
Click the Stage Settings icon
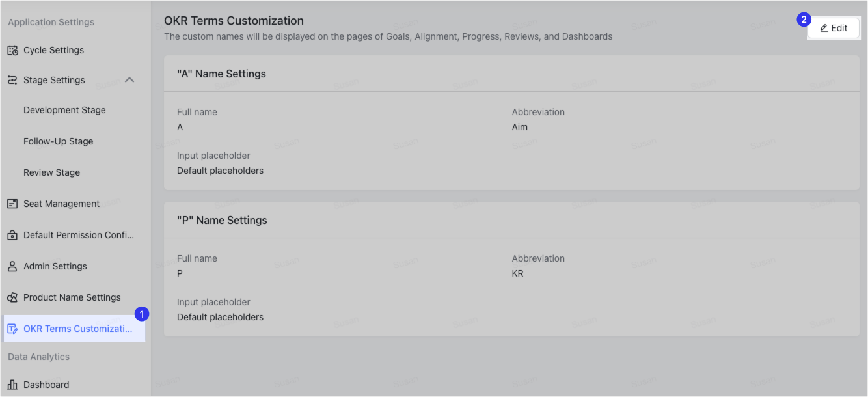pyautogui.click(x=11, y=80)
